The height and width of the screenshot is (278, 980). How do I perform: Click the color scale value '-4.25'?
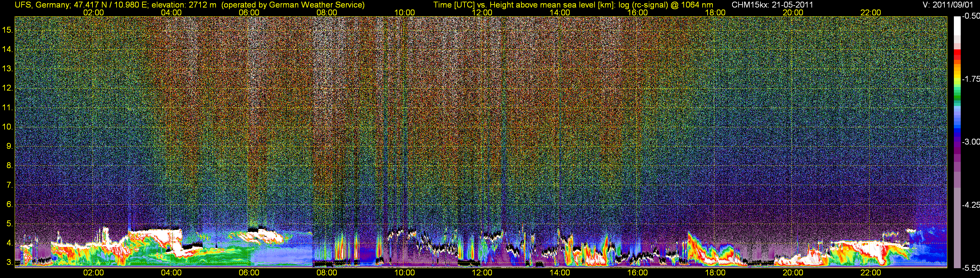pos(971,205)
